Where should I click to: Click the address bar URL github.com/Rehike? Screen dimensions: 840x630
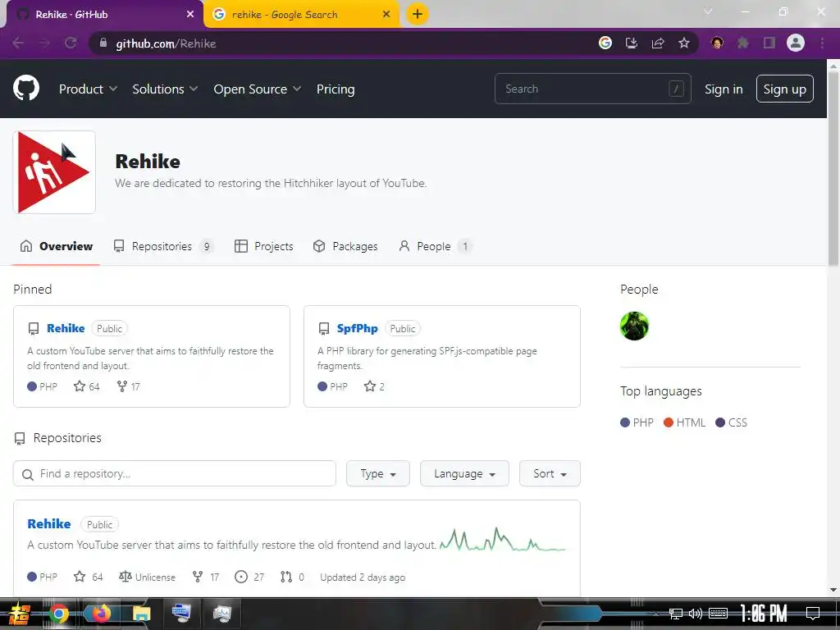(x=166, y=43)
